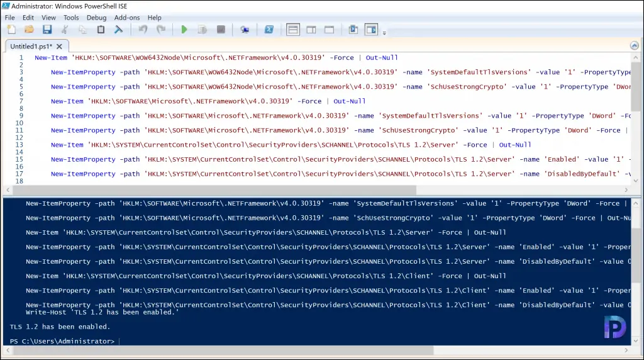This screenshot has height=360, width=644.
Task: Stop operation with the square stop icon
Action: [221, 30]
